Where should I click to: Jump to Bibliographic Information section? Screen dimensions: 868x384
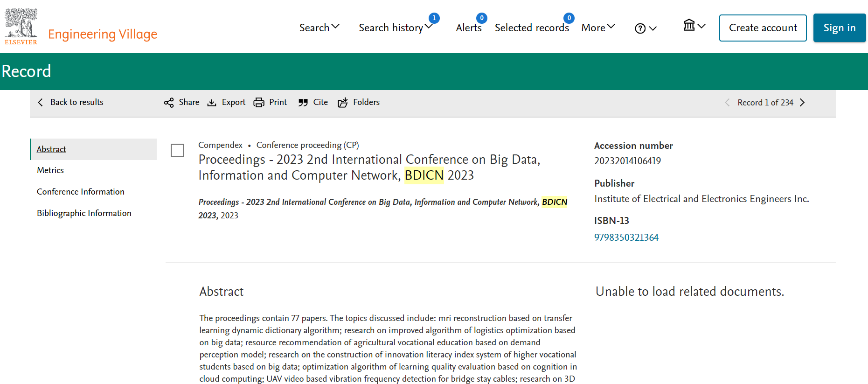point(84,213)
